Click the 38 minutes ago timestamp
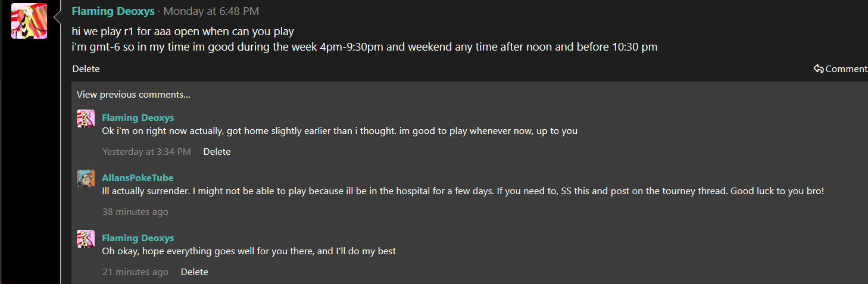Screen dimensions: 868x284 click(x=135, y=212)
